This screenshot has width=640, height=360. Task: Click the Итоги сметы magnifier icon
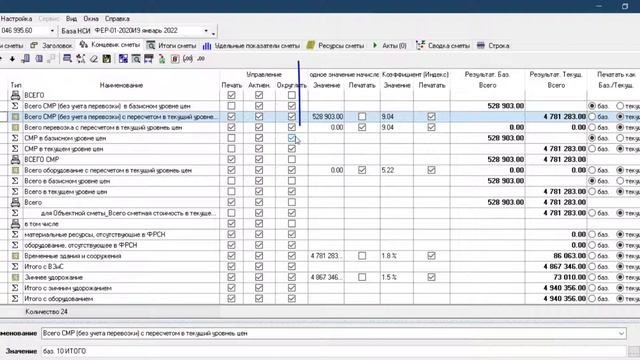[151, 45]
